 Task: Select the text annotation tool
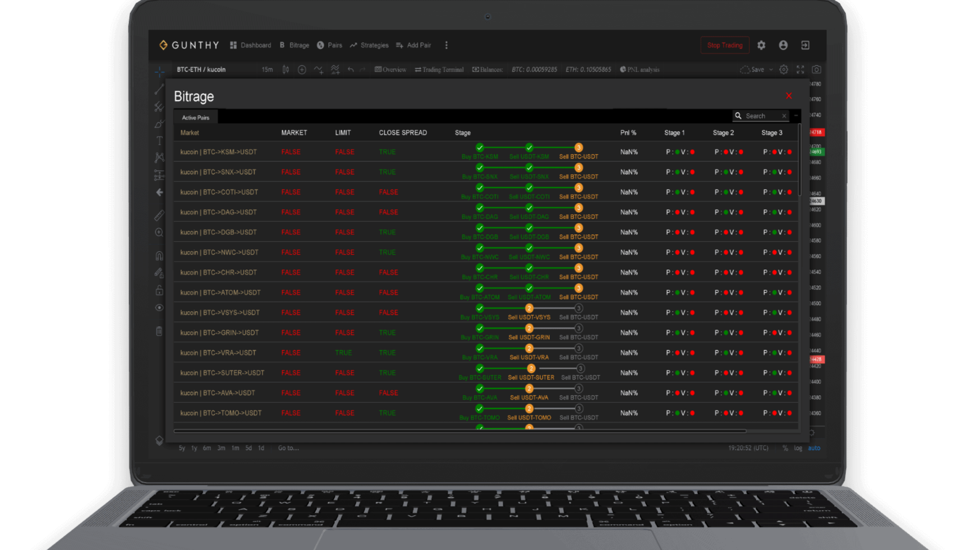click(x=159, y=141)
